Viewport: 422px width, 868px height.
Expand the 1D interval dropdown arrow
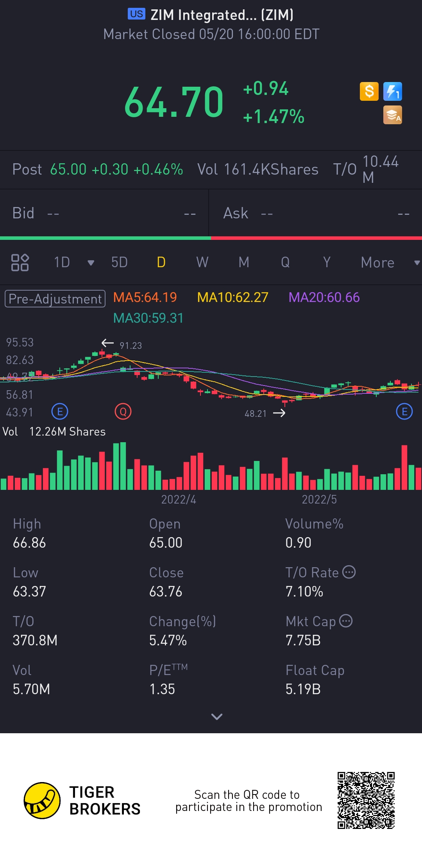coord(91,263)
